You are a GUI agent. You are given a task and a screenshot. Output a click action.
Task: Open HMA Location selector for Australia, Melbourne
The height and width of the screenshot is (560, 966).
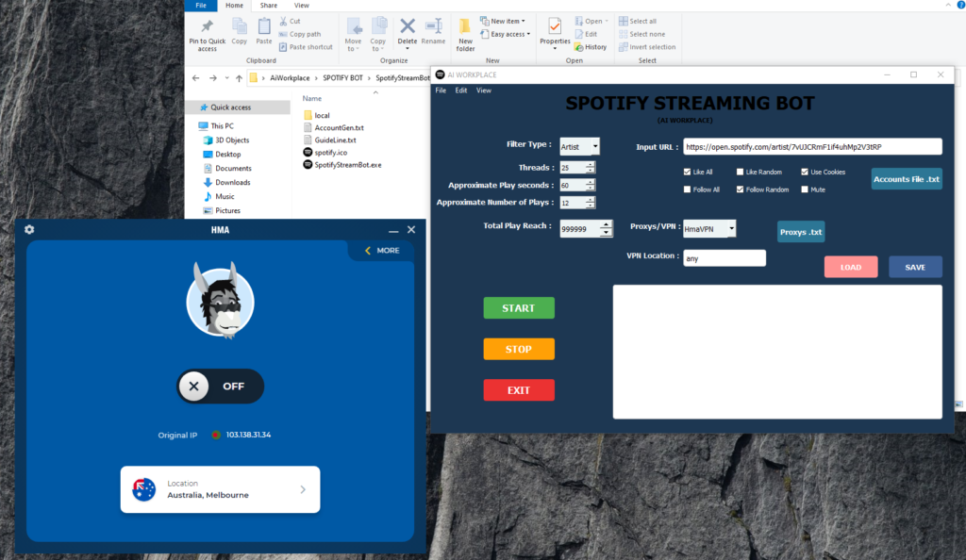pos(220,489)
